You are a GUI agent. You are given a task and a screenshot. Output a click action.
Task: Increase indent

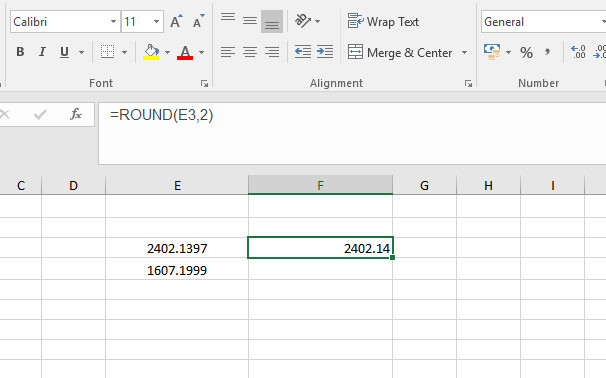[x=325, y=52]
